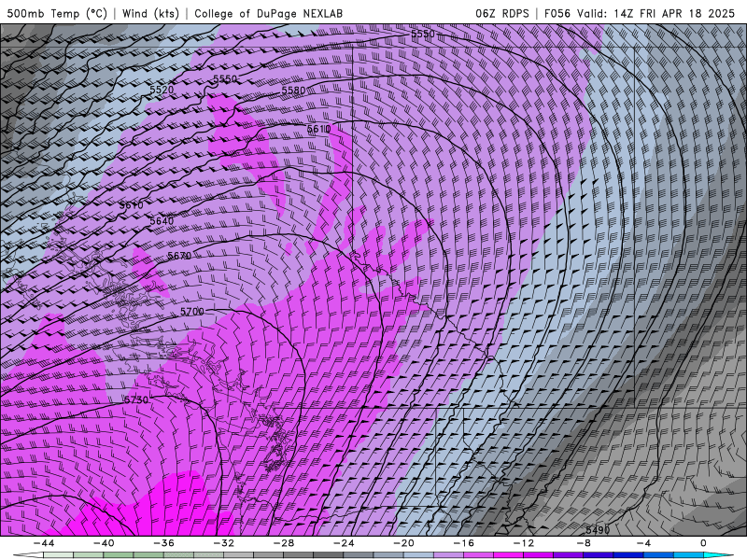Click the -4 colorbar tick label
747x560 pixels.
(x=644, y=543)
